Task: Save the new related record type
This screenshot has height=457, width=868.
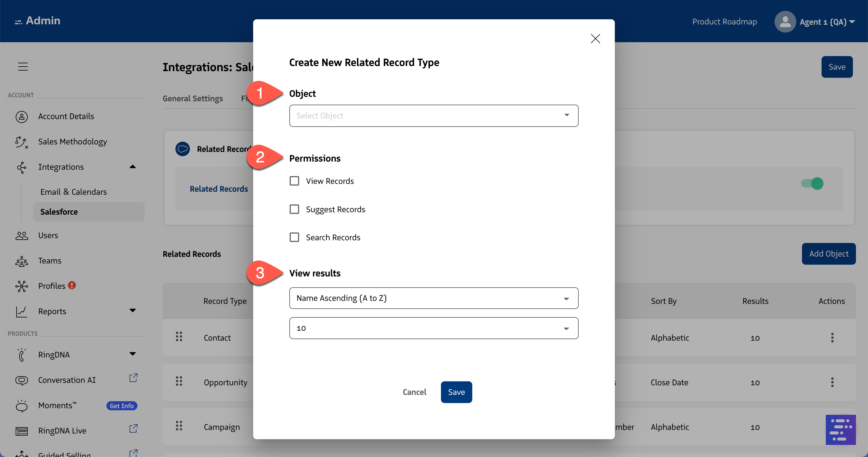Action: [456, 392]
